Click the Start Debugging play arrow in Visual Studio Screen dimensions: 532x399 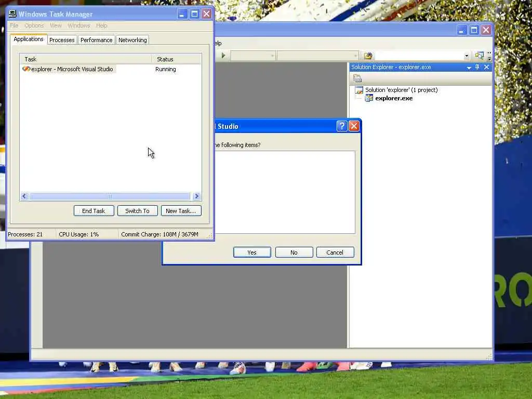(x=223, y=55)
